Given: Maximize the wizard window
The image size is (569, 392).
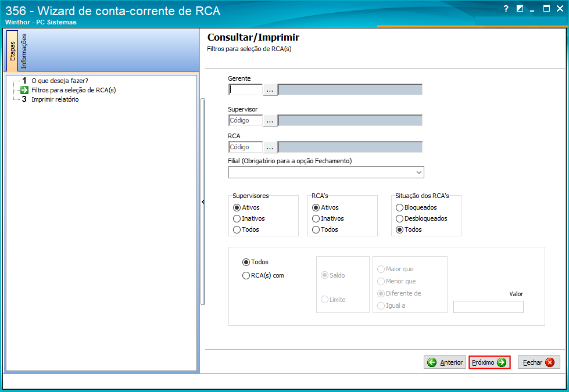Looking at the screenshot, I should [x=546, y=9].
